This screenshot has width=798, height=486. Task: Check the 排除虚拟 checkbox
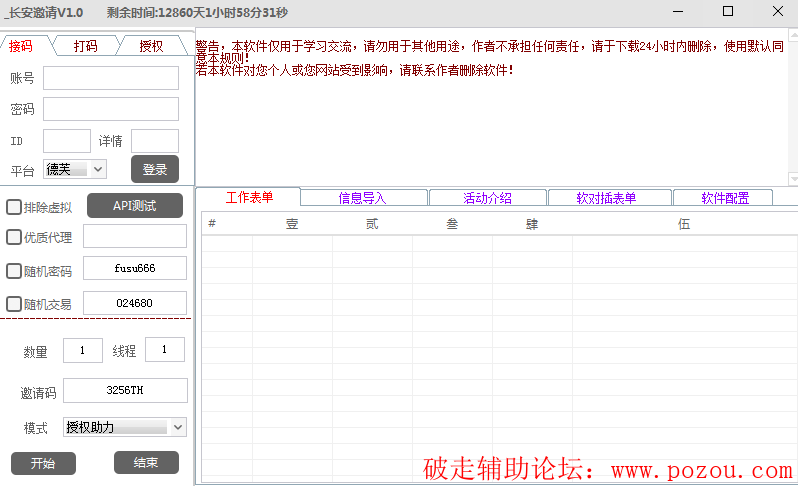point(14,207)
